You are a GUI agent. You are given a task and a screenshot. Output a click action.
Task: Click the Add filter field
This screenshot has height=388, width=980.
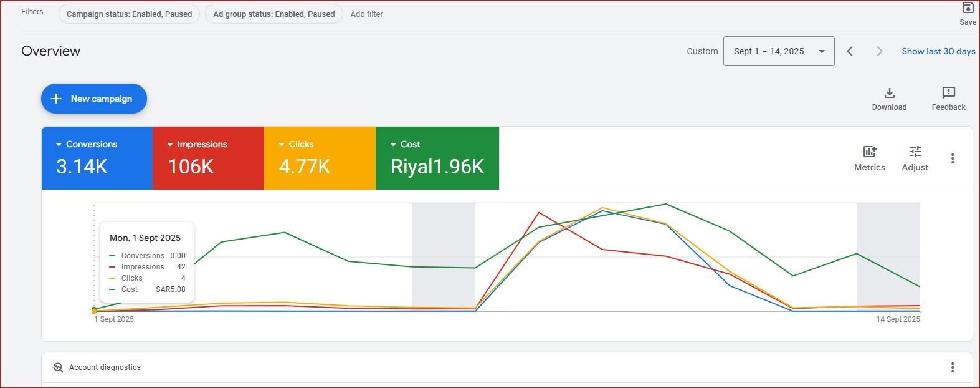click(x=366, y=14)
